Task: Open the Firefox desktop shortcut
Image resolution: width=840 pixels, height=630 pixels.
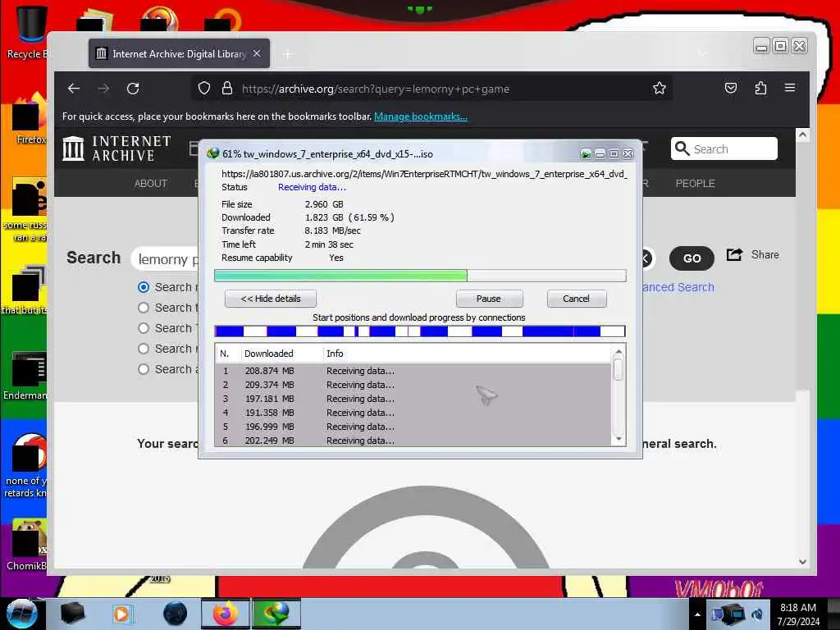Action: (30, 121)
